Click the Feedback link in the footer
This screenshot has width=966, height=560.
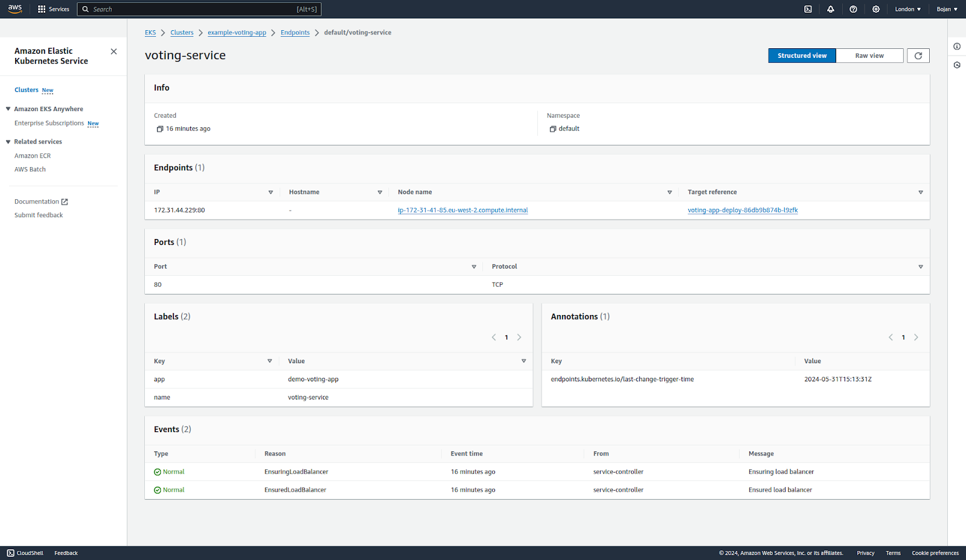(x=66, y=553)
